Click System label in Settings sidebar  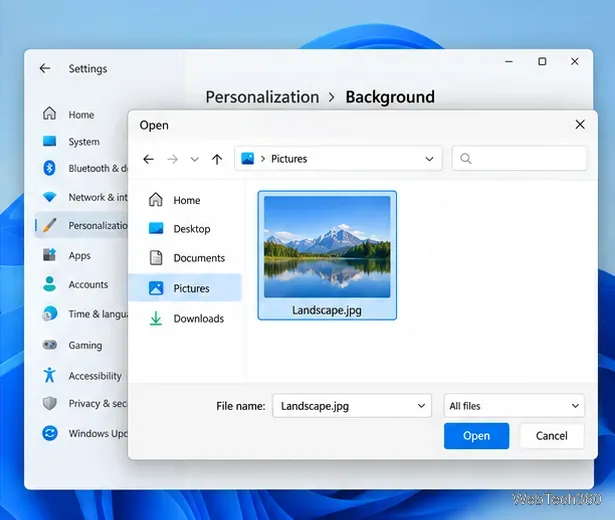click(84, 142)
